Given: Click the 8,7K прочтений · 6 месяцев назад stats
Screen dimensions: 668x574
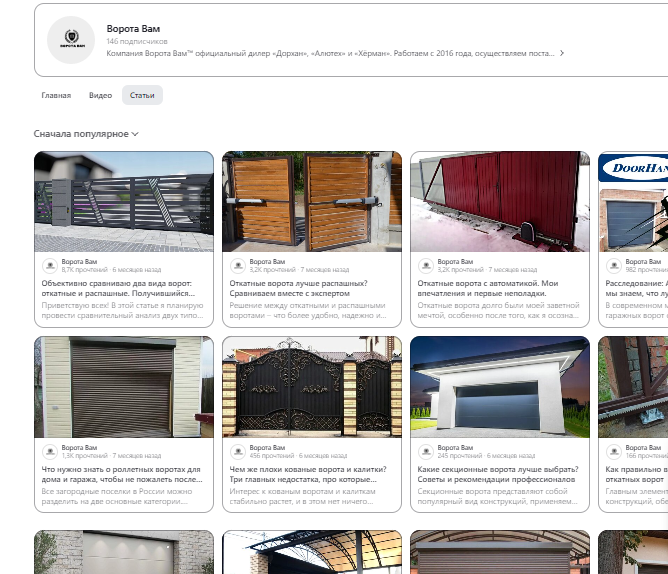Looking at the screenshot, I should [111, 270].
